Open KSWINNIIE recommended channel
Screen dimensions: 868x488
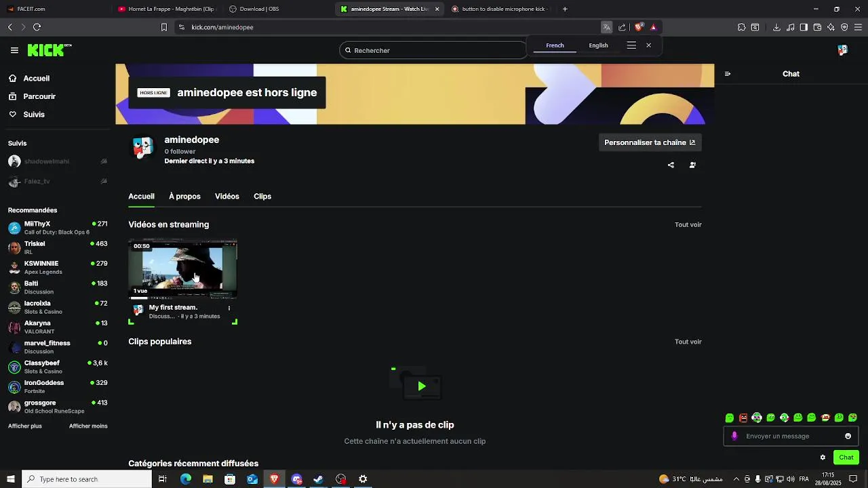pos(58,268)
